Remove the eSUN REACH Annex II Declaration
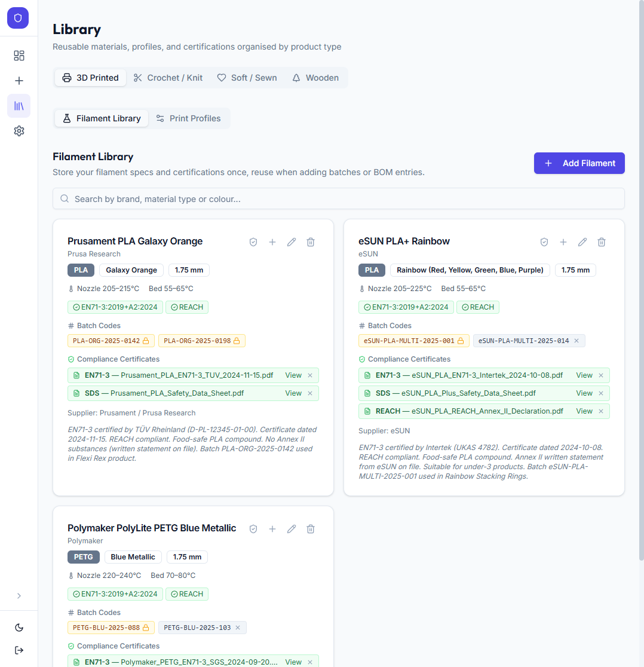 tap(600, 411)
